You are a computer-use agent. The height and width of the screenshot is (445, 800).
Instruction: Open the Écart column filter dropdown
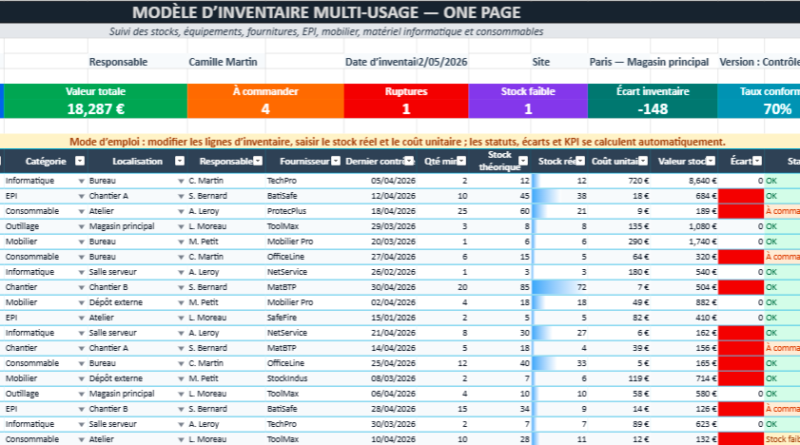(758, 161)
